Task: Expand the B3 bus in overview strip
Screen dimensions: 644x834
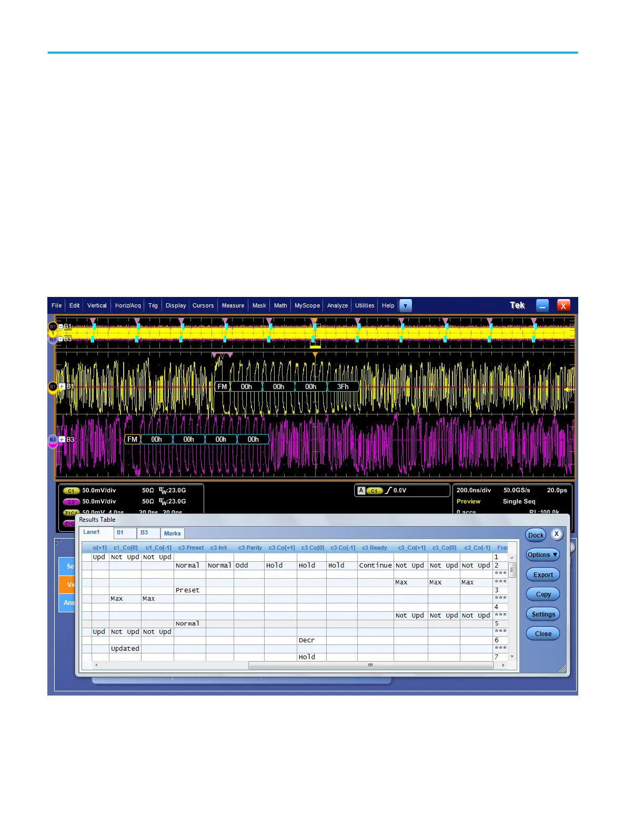Action: tap(61, 339)
